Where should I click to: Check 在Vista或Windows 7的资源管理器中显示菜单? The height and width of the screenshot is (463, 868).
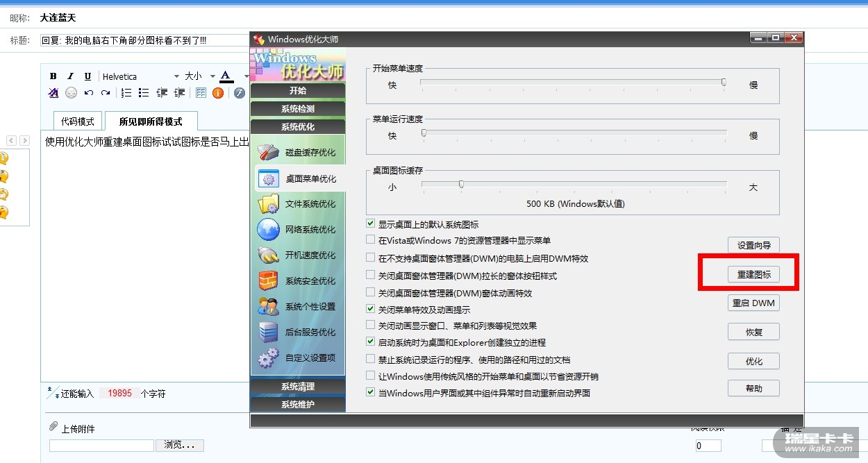coord(370,240)
